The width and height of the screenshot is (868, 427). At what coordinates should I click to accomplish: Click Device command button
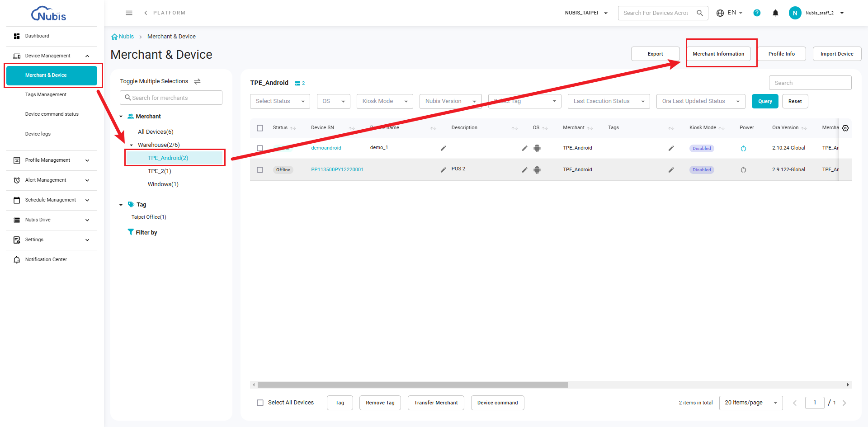point(497,403)
